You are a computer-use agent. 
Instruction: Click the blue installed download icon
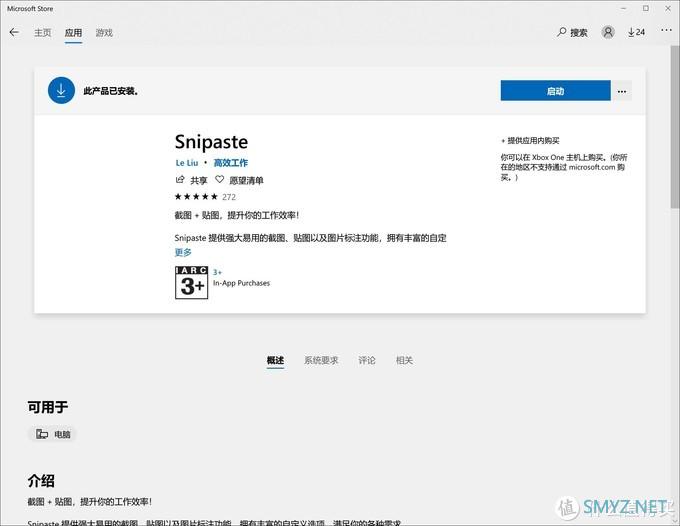[61, 90]
